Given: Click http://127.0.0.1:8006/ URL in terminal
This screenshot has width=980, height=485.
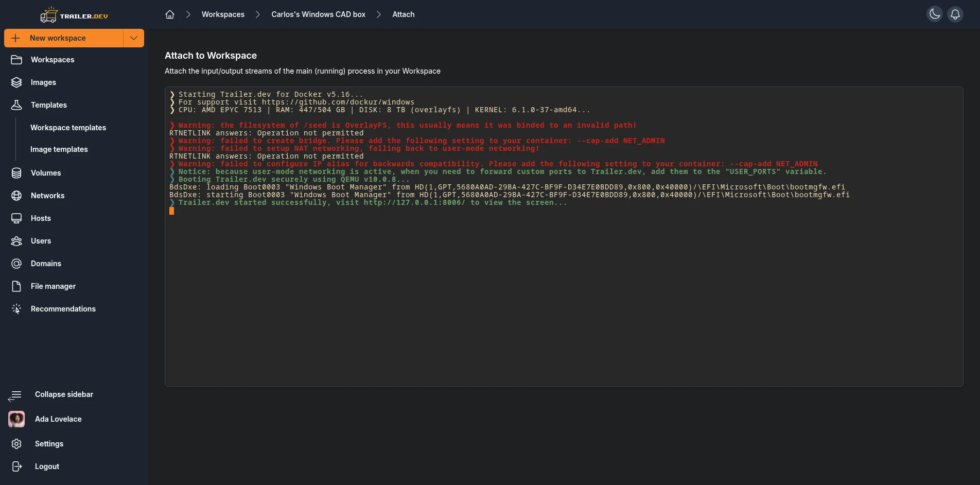Looking at the screenshot, I should pyautogui.click(x=414, y=202).
